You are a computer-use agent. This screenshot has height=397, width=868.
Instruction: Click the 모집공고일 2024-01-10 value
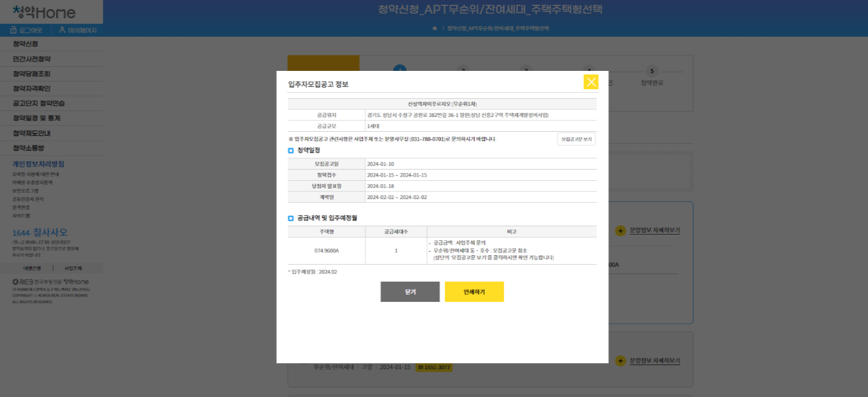click(380, 164)
